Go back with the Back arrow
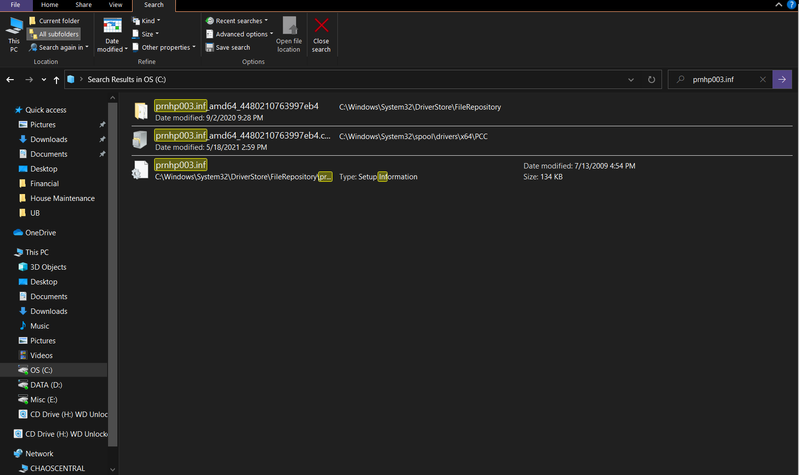The height and width of the screenshot is (475, 799). pyautogui.click(x=10, y=80)
